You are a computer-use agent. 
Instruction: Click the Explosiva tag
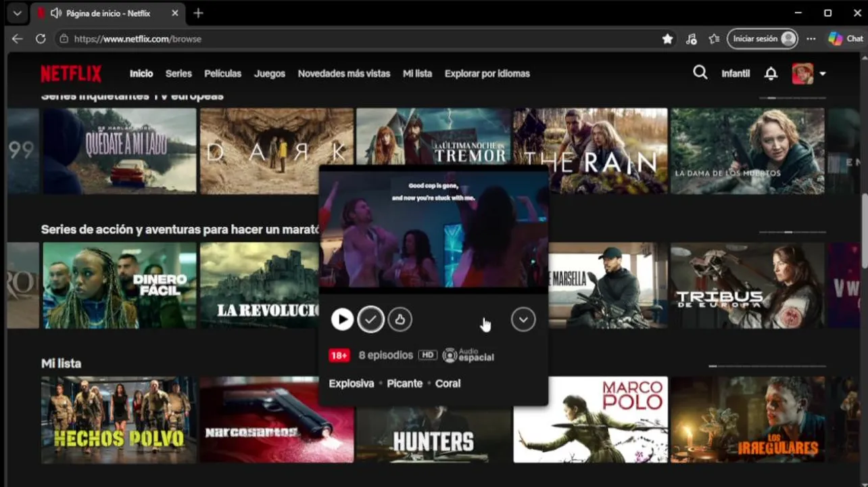tap(352, 384)
